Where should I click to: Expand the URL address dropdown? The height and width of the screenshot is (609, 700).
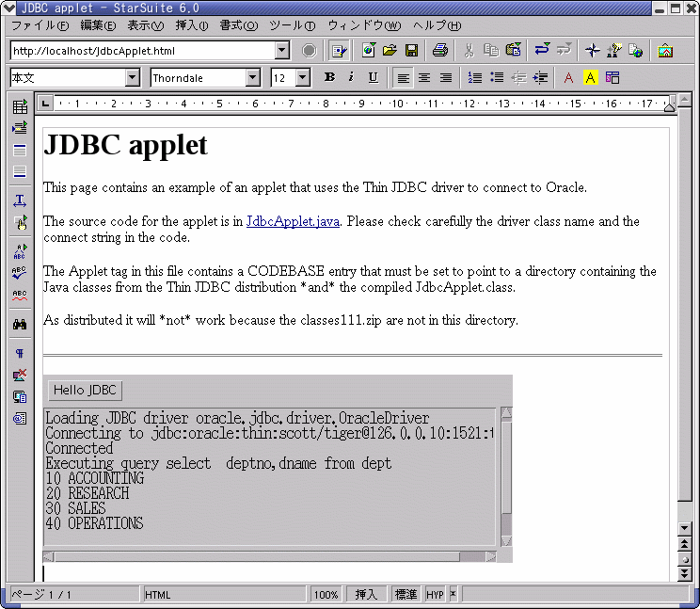[282, 51]
